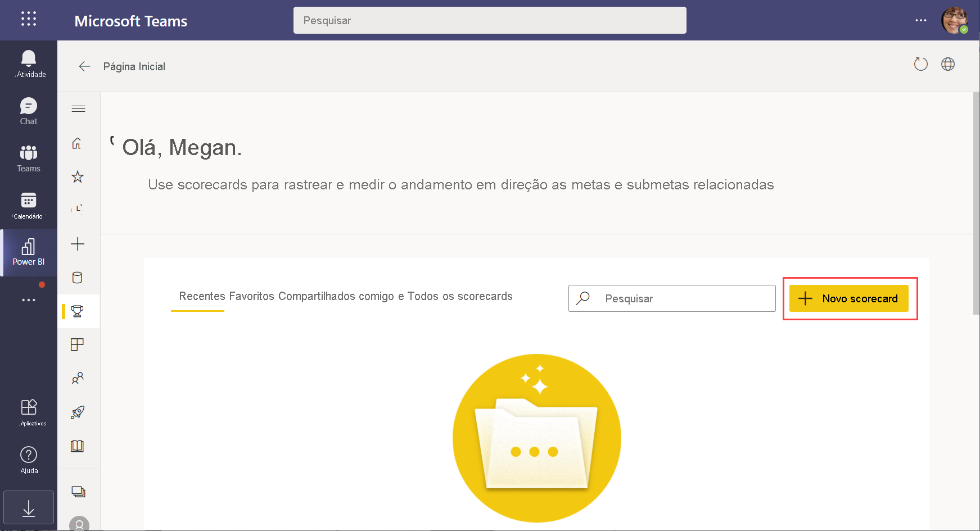Go to Teams section in sidebar
The width and height of the screenshot is (980, 531).
coord(29,158)
